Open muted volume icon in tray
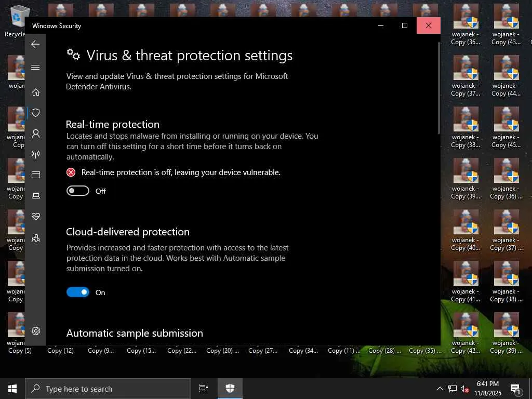 tap(464, 389)
